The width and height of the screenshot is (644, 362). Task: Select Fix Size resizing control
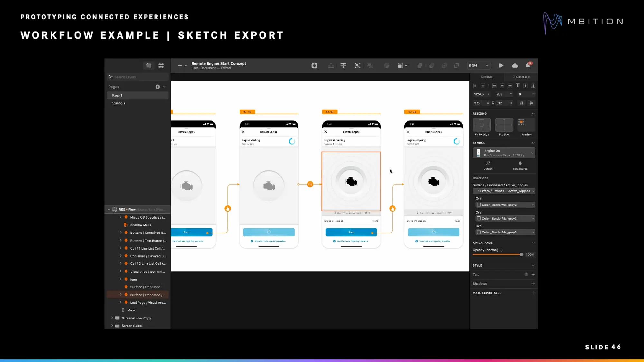(504, 125)
